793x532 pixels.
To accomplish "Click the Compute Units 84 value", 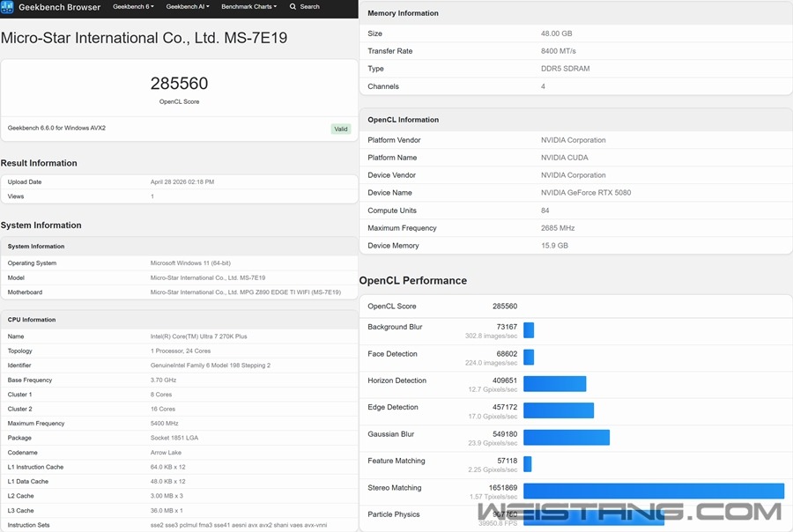I will click(x=545, y=211).
